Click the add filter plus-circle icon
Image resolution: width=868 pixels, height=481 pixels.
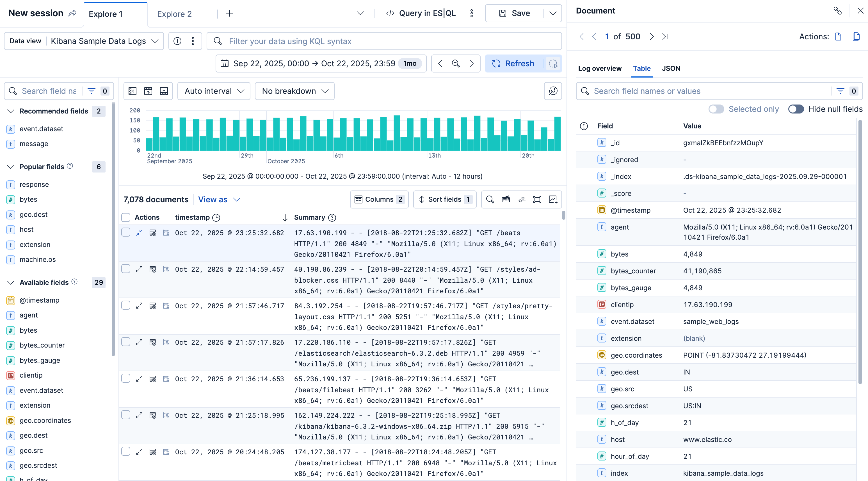point(177,41)
